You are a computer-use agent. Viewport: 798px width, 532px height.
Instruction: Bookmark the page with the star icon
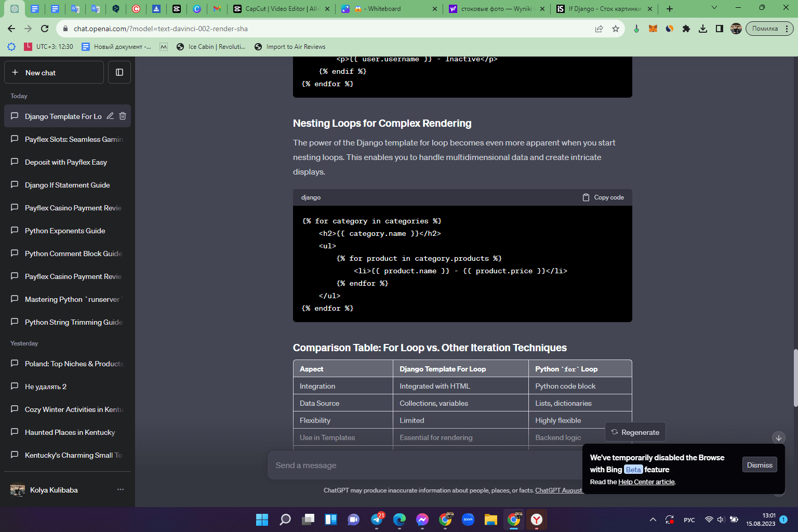pos(616,29)
